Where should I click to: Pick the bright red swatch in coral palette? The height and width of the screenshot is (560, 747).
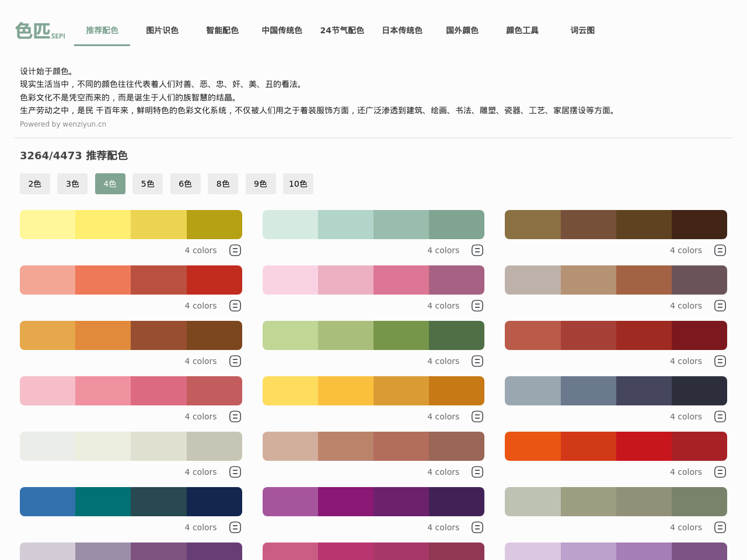point(214,280)
